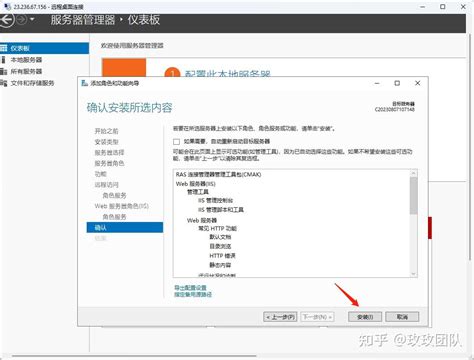Go to the 远程访问 wizard step
The height and width of the screenshot is (360, 474).
106,185
